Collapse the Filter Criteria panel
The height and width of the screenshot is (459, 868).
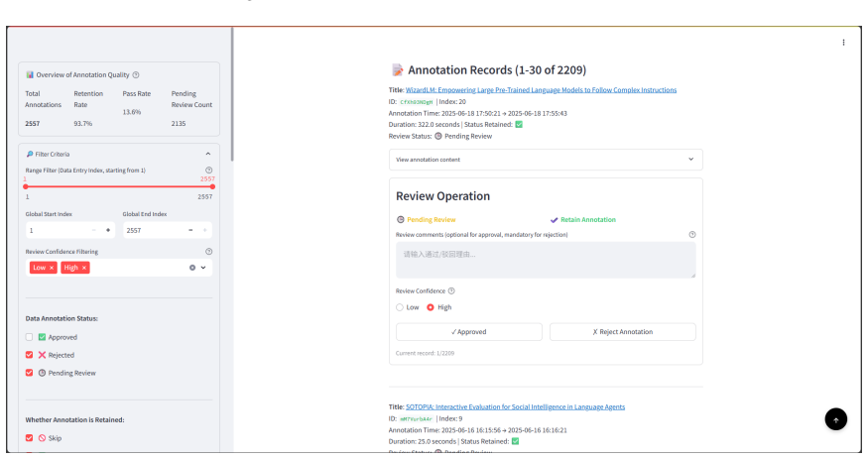(x=208, y=154)
